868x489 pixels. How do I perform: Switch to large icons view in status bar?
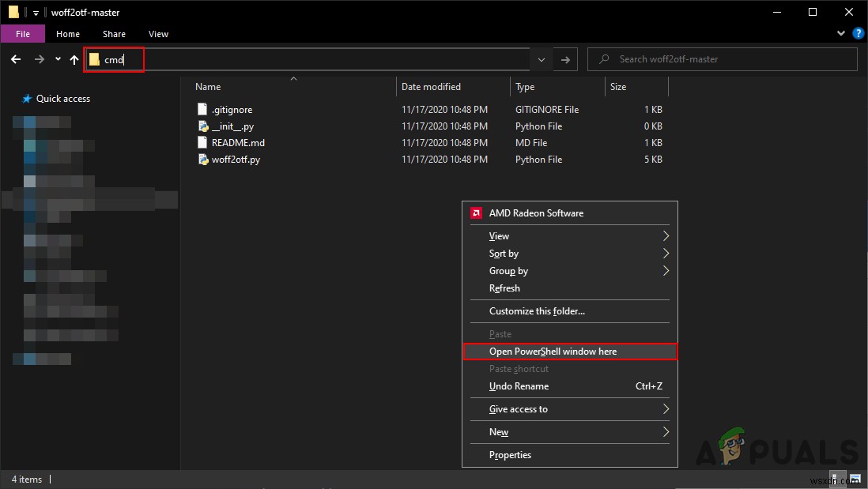[x=857, y=480]
